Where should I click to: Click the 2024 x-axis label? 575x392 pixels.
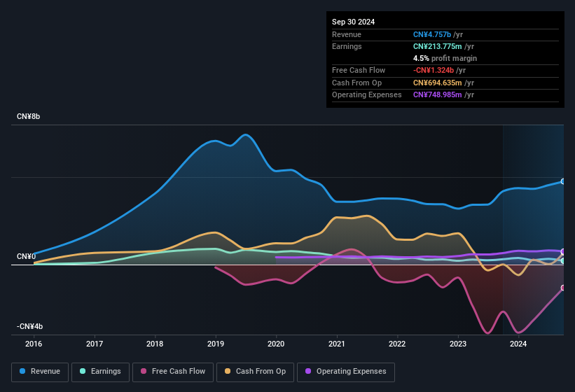pos(518,344)
